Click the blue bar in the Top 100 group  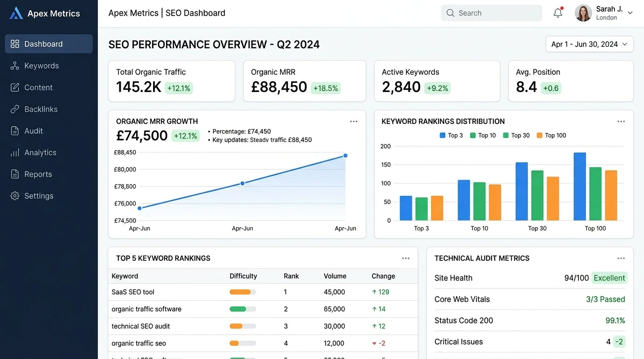(x=580, y=187)
